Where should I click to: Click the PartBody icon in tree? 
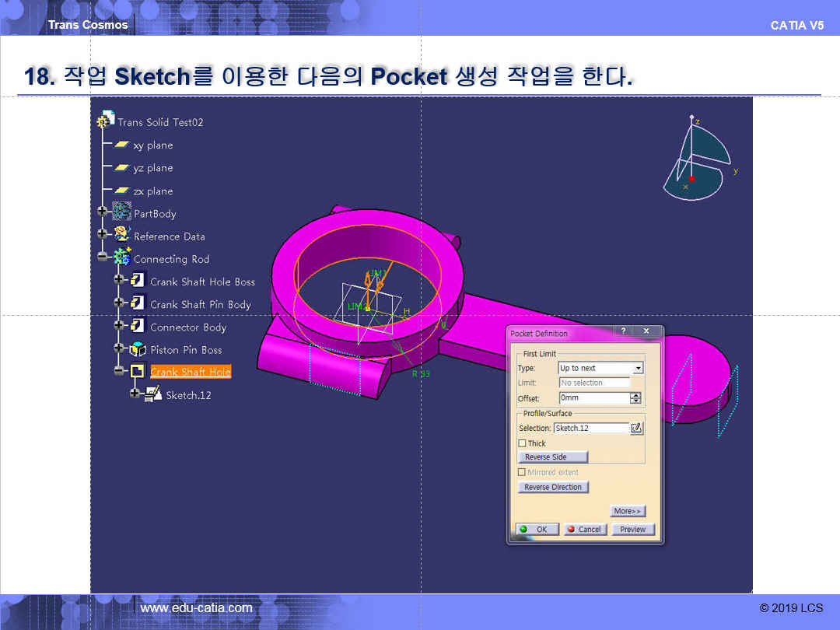pos(122,213)
